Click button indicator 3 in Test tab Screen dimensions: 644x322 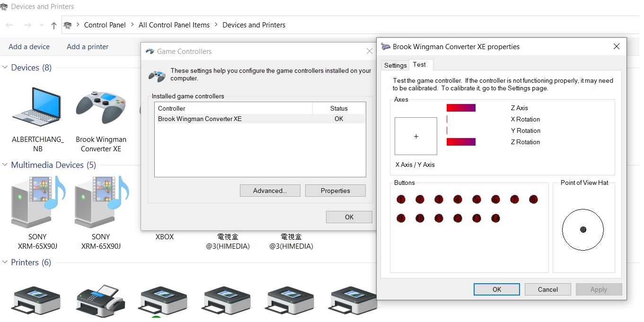click(439, 200)
